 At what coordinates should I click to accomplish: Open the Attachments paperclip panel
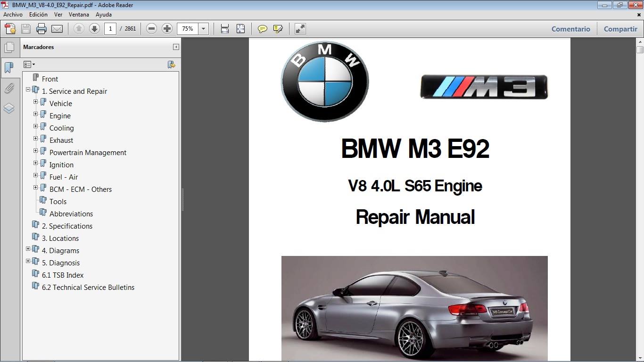(x=9, y=88)
